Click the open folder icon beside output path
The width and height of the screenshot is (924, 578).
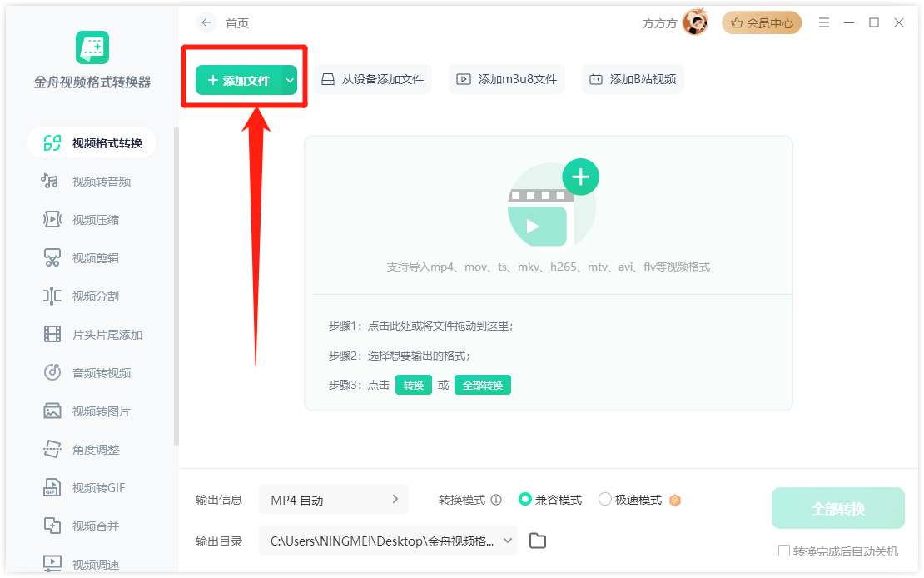click(x=538, y=541)
